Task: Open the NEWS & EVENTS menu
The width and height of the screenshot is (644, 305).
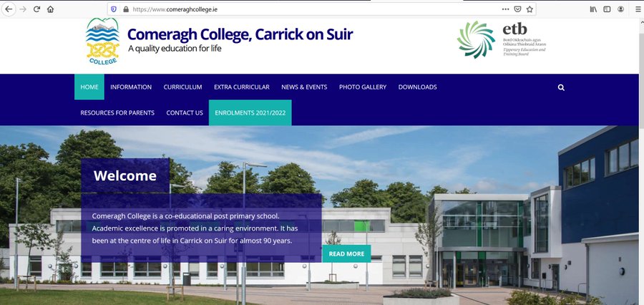Action: point(304,87)
